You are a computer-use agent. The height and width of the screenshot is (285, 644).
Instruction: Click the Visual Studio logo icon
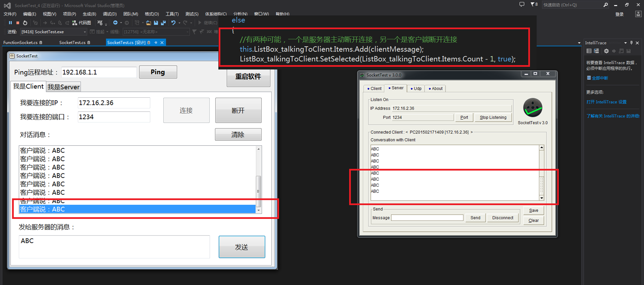pos(7,5)
